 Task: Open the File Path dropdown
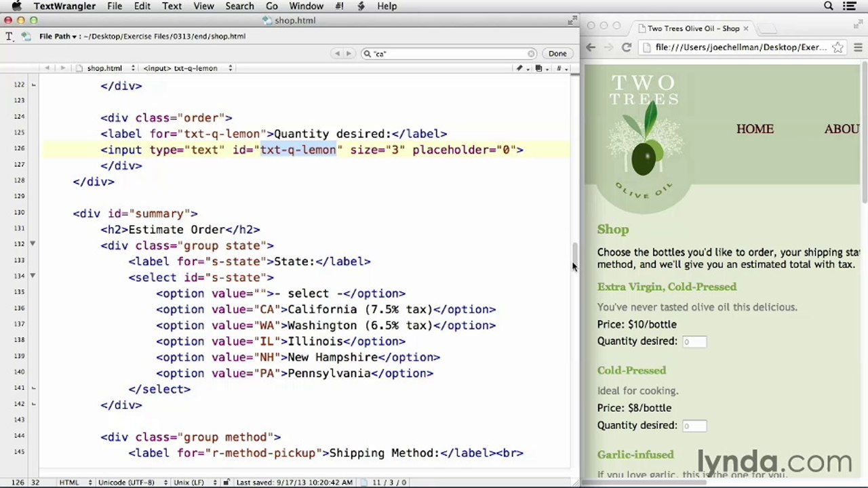point(58,36)
